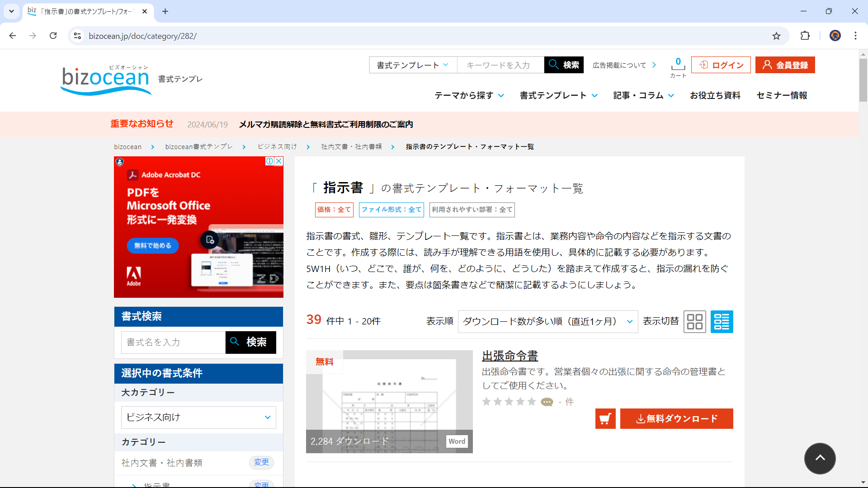Expand 記事・コラム navigation menu
The width and height of the screenshot is (868, 488).
tap(644, 96)
